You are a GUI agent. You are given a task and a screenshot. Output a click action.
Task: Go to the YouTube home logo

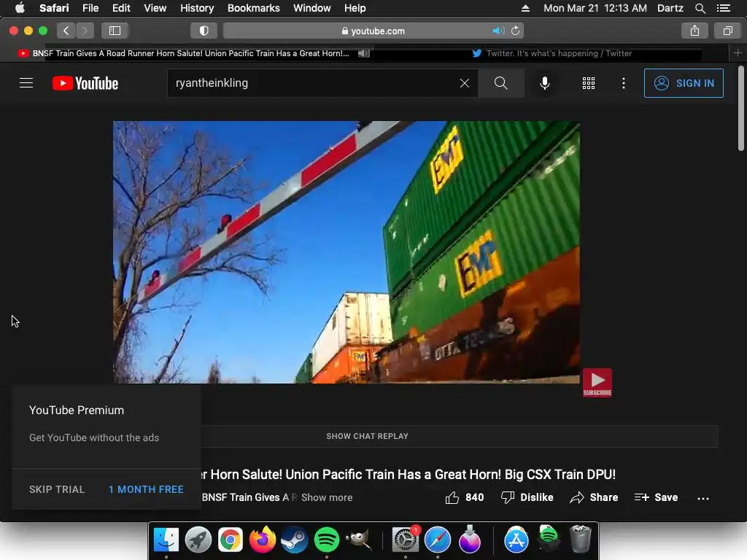(85, 83)
